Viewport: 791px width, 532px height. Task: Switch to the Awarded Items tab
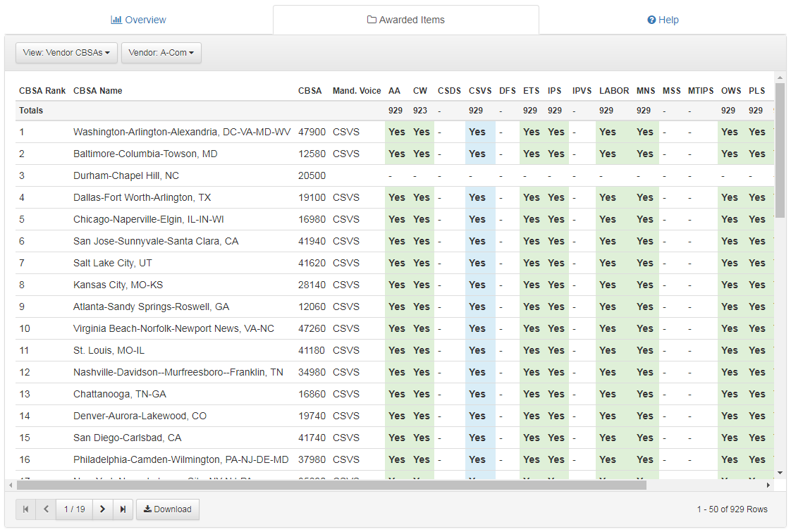[406, 20]
